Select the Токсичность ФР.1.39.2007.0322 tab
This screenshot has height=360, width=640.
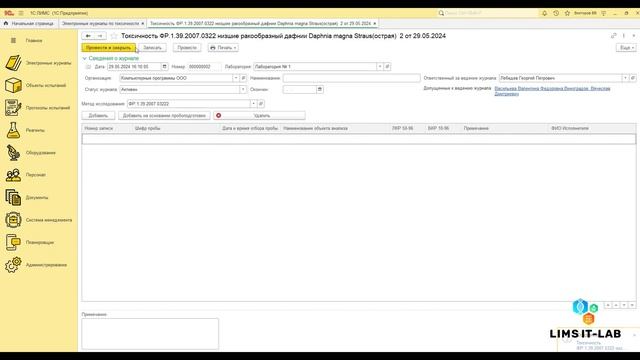[260, 24]
